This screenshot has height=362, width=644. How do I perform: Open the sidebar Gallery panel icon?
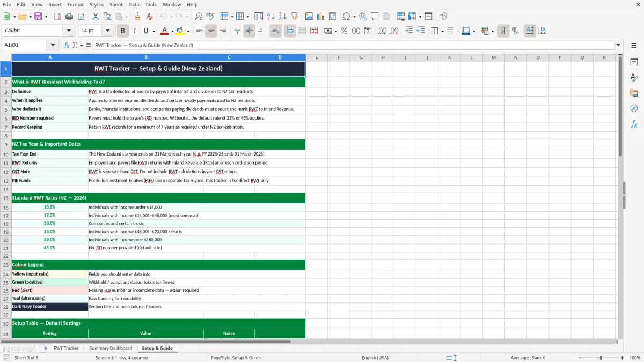(634, 93)
